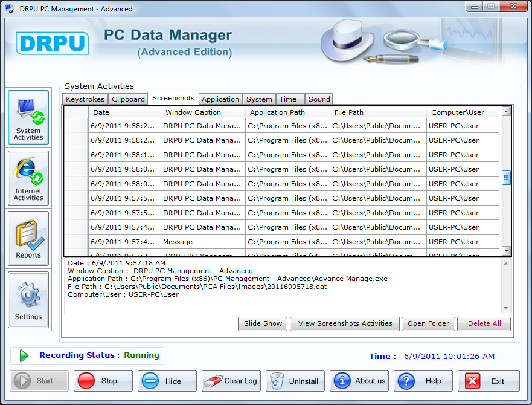This screenshot has width=532, height=405.
Task: Open the Reports sidebar section
Action: (x=28, y=239)
